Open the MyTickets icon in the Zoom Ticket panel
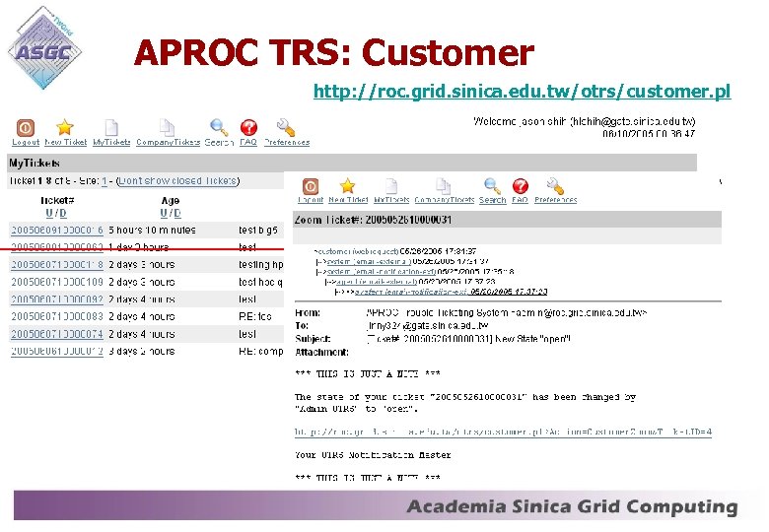 [391, 186]
